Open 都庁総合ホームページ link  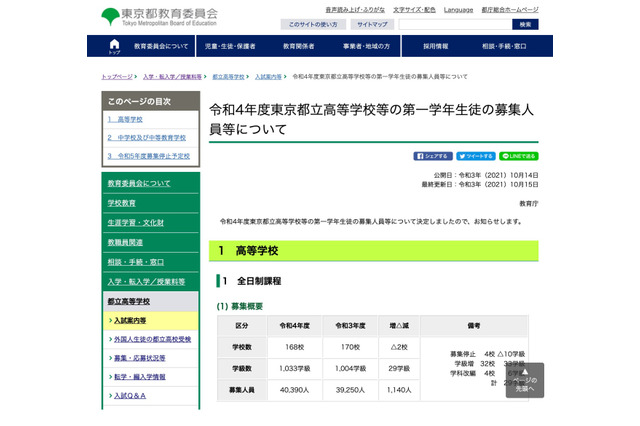pyautogui.click(x=510, y=10)
